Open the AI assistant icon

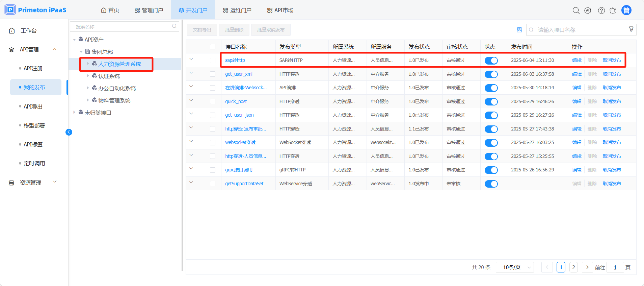(x=588, y=10)
